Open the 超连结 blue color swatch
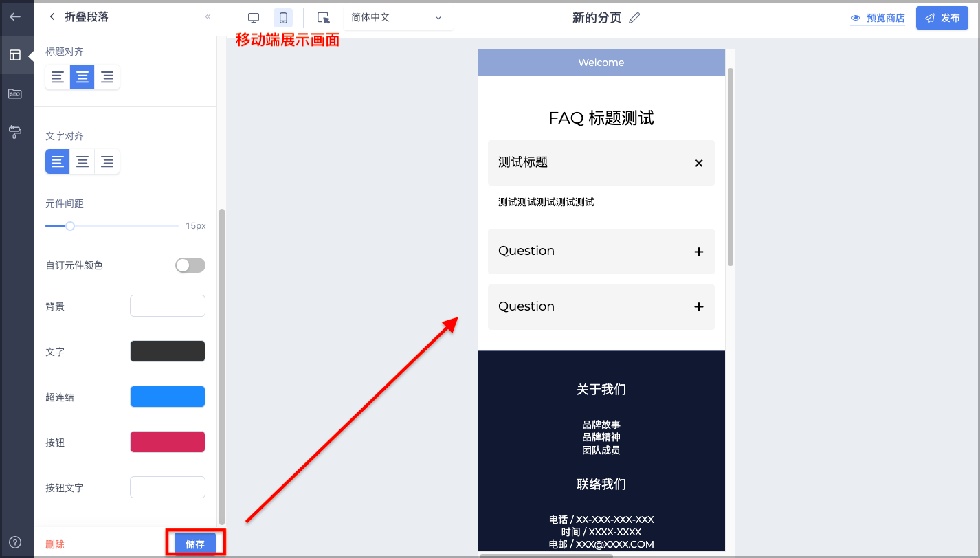The width and height of the screenshot is (980, 558). click(x=168, y=397)
